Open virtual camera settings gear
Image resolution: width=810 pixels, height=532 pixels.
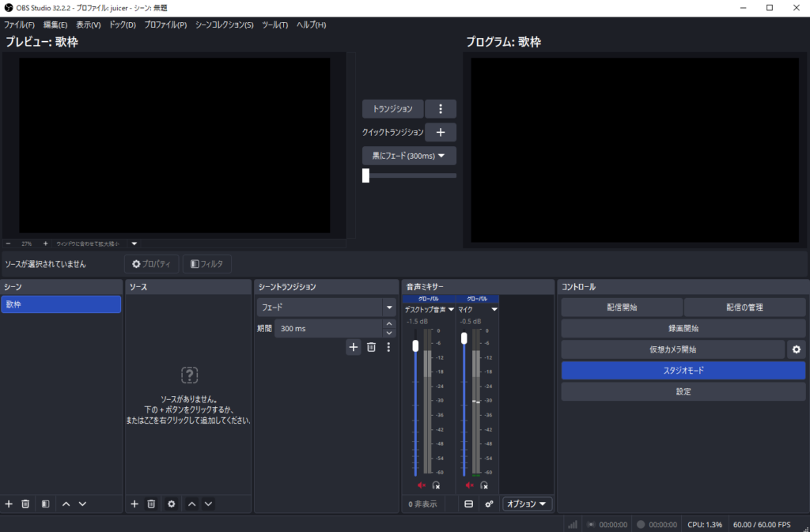[x=797, y=349]
